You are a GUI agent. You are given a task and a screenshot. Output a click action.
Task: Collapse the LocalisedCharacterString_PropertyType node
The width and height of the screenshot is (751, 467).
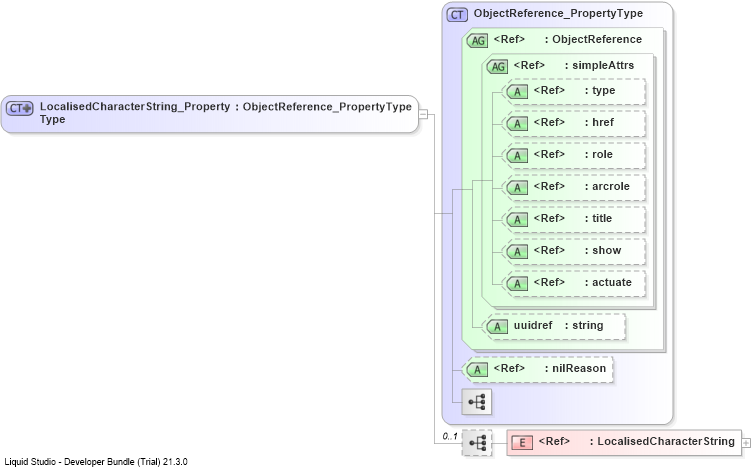[423, 114]
